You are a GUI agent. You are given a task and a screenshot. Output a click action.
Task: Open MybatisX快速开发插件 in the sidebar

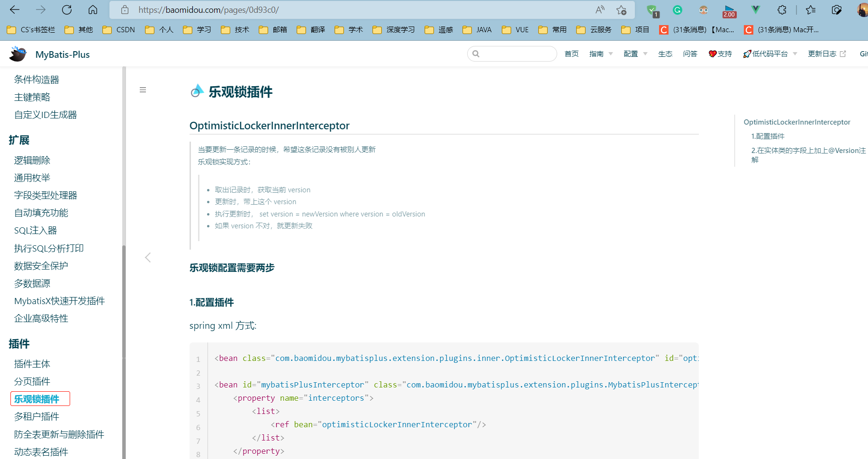pyautogui.click(x=60, y=301)
